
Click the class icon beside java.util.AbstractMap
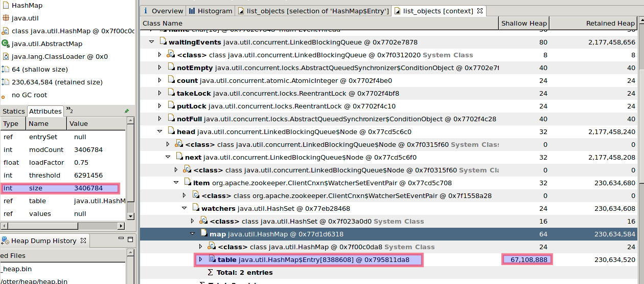pyautogui.click(x=6, y=44)
